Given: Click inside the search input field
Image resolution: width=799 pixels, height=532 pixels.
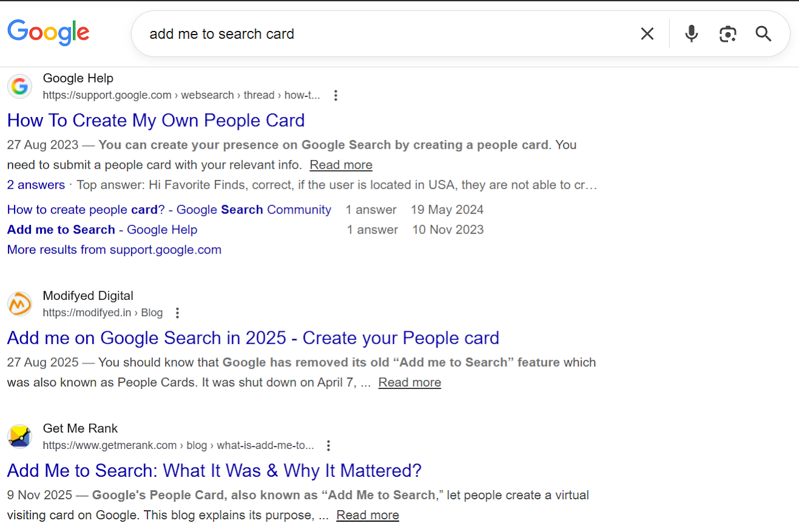Looking at the screenshot, I should coord(364,34).
